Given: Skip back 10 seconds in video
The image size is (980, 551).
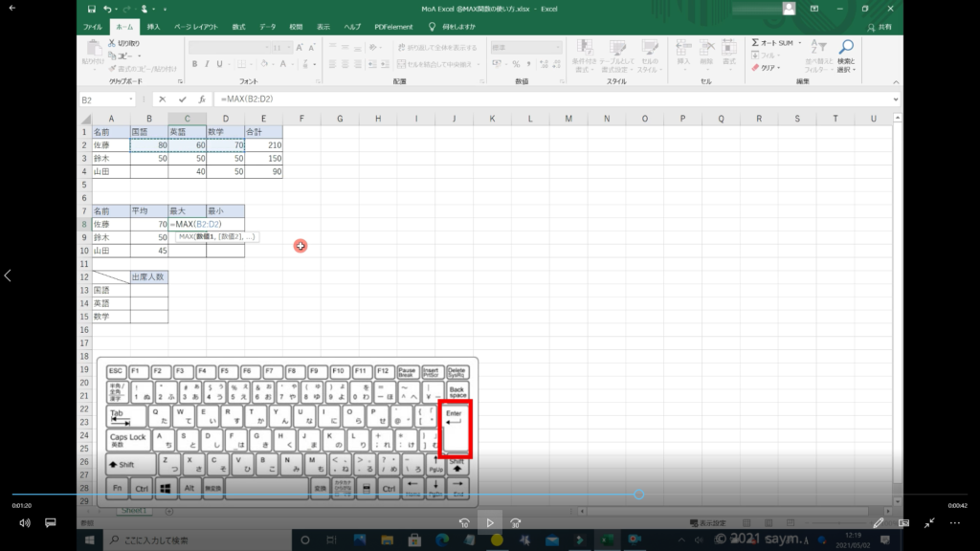Looking at the screenshot, I should (464, 523).
